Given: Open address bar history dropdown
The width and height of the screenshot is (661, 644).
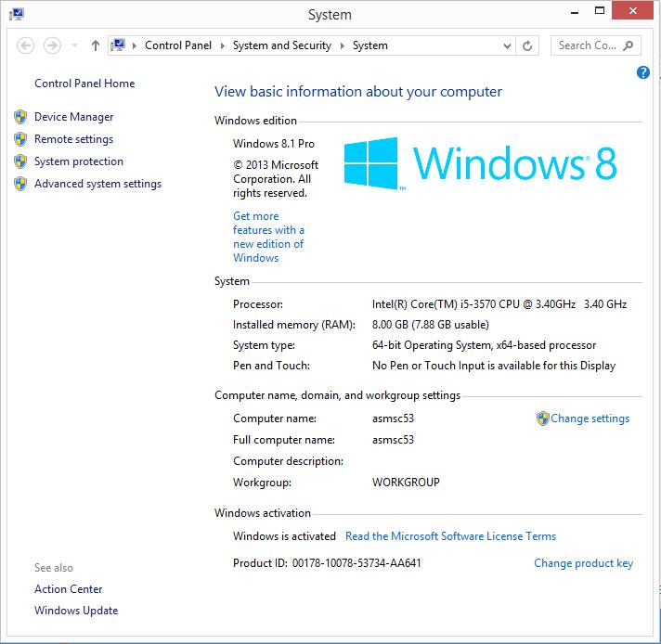Looking at the screenshot, I should tap(507, 45).
